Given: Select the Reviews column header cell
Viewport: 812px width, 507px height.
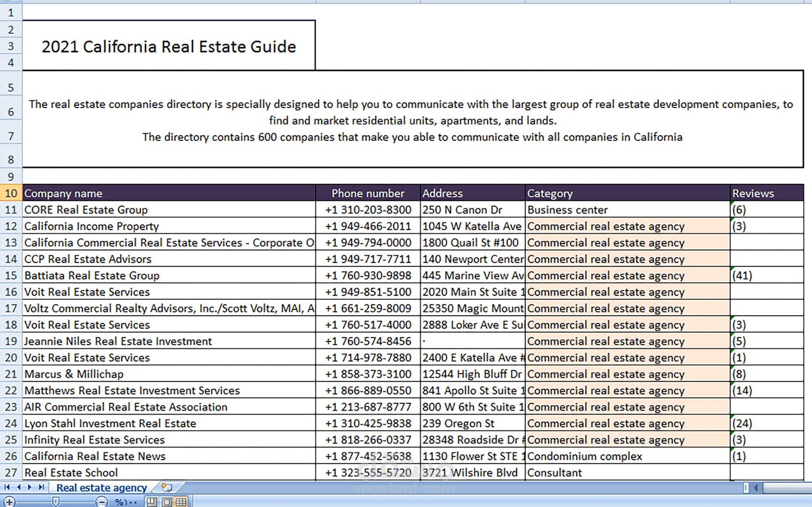Looking at the screenshot, I should point(767,193).
